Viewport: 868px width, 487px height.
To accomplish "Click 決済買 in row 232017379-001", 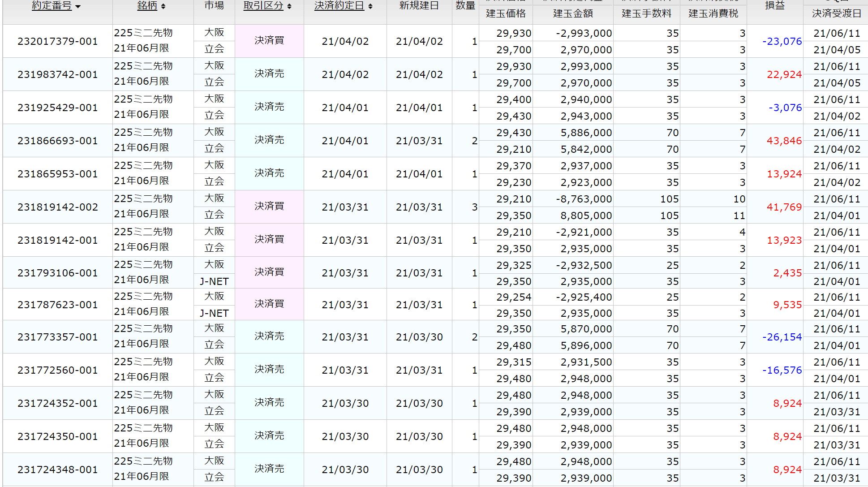I will click(269, 40).
